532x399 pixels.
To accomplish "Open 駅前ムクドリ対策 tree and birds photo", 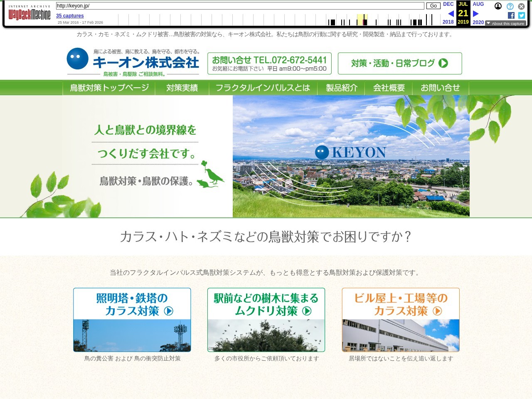I will (266, 335).
